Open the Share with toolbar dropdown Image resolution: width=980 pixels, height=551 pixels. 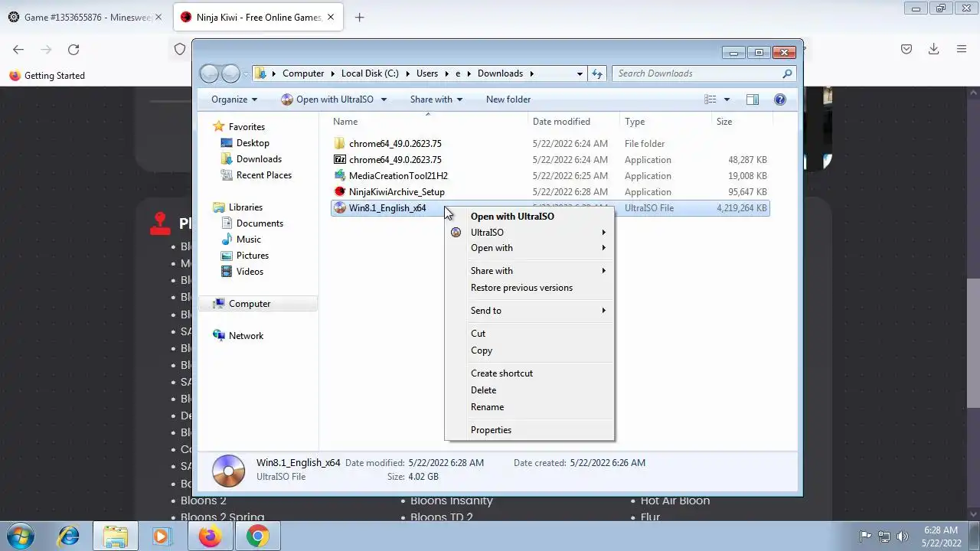pyautogui.click(x=436, y=99)
